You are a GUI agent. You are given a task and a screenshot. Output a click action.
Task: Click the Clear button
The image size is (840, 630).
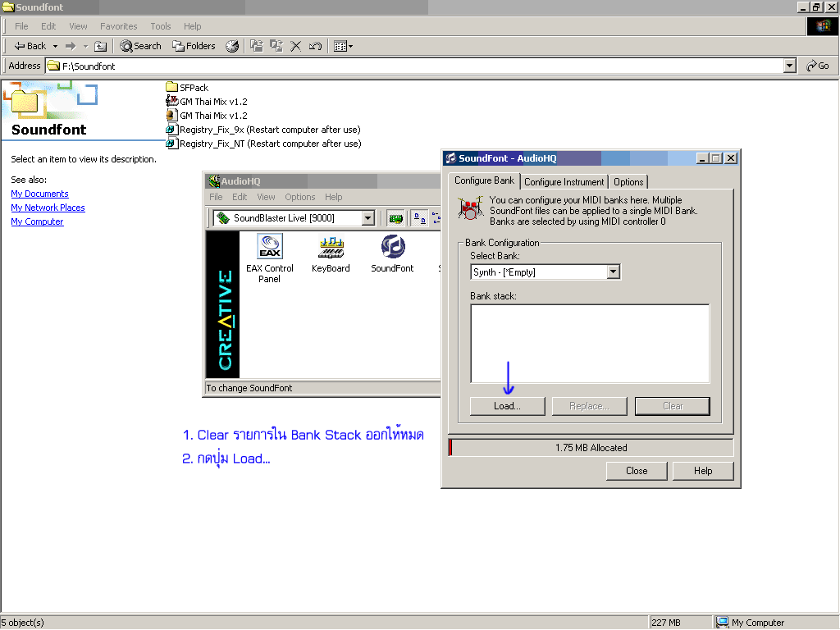(x=673, y=406)
